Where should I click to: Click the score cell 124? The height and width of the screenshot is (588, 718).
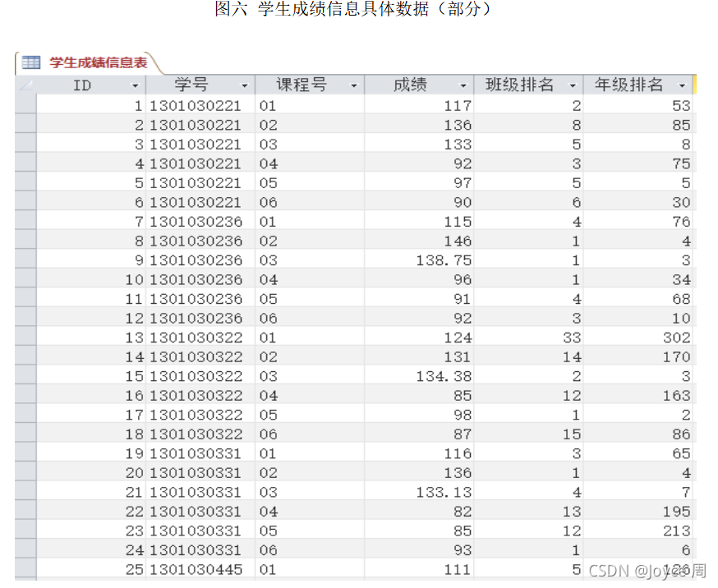click(419, 337)
